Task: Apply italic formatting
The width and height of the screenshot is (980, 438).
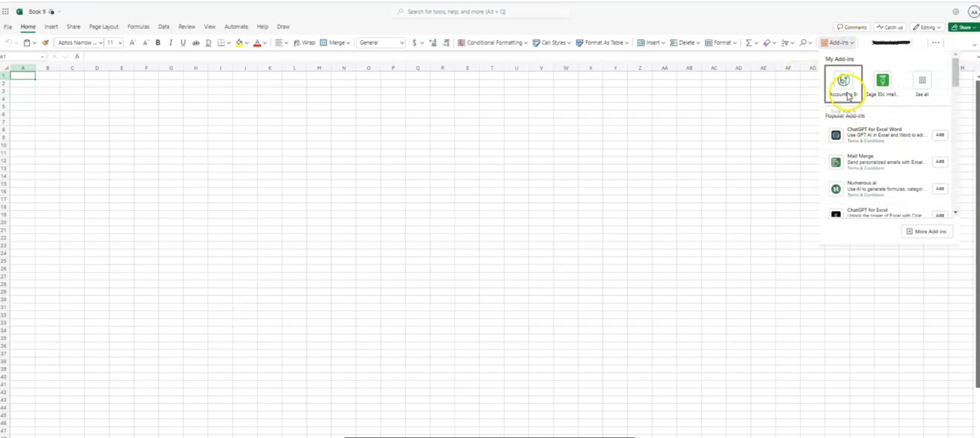Action: point(170,43)
